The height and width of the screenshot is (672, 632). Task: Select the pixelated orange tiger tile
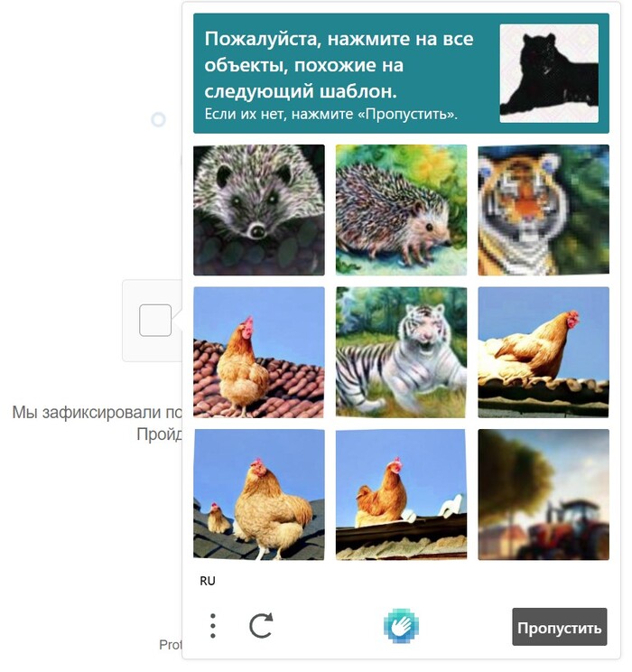(x=544, y=210)
